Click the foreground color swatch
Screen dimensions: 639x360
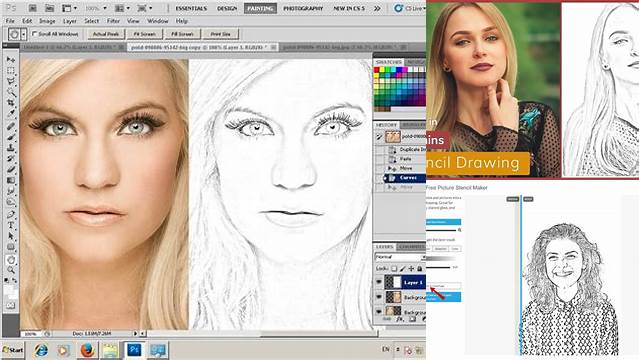(x=9, y=289)
